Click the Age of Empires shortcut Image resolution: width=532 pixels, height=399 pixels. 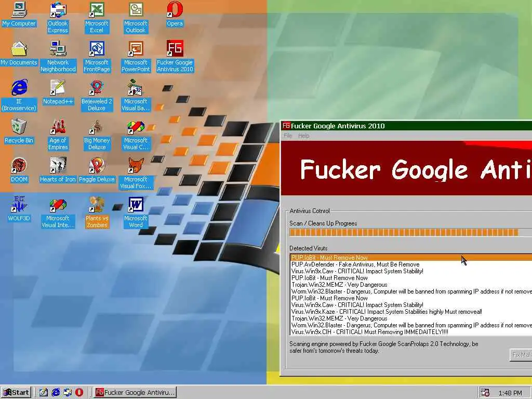[x=58, y=135]
